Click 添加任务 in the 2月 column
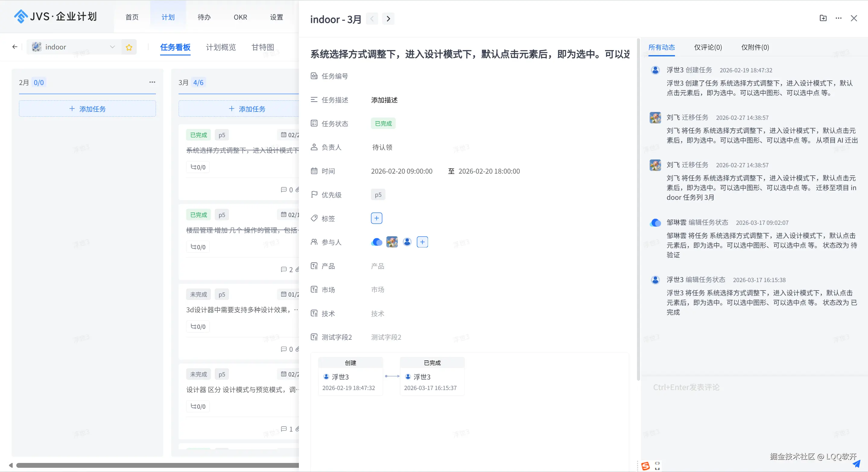This screenshot has height=472, width=868. tap(87, 109)
